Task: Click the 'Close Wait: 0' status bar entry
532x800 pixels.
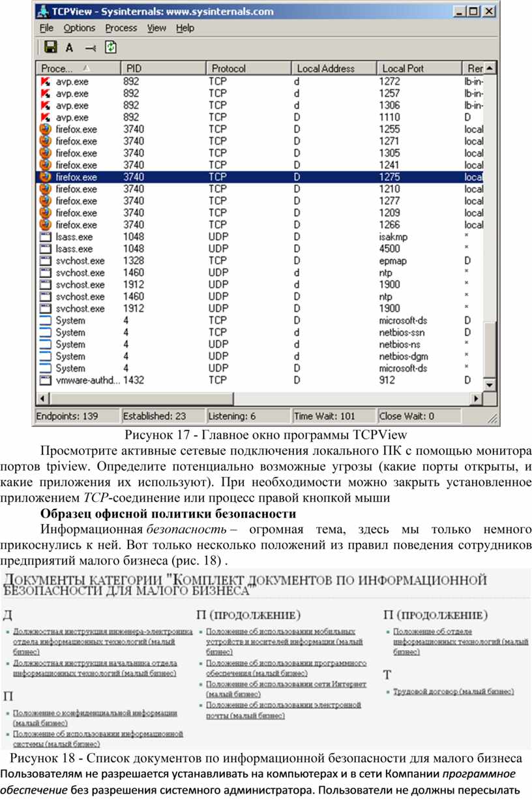Action: (419, 416)
